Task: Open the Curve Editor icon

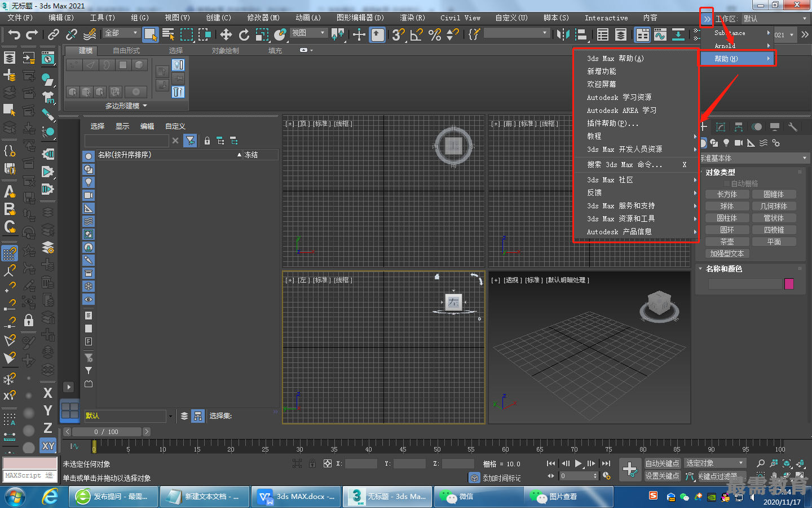Action: (660, 35)
